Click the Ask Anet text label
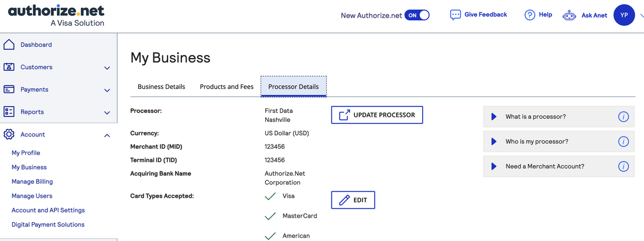Screen dimensions: 644x241 click(x=594, y=15)
